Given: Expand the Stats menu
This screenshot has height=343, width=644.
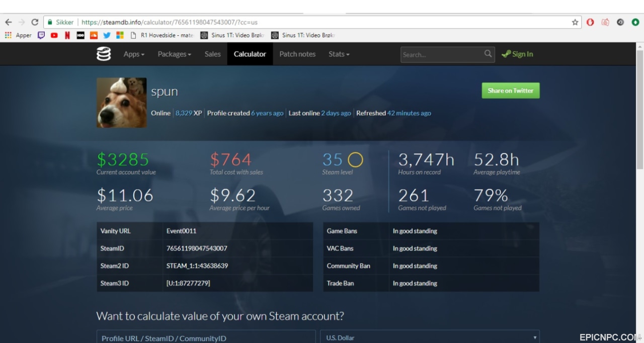Looking at the screenshot, I should [339, 54].
